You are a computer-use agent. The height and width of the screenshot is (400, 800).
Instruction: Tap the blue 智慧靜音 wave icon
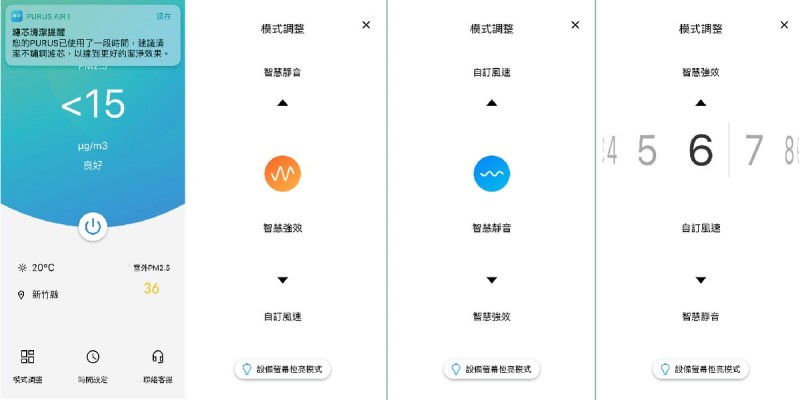coord(492,173)
